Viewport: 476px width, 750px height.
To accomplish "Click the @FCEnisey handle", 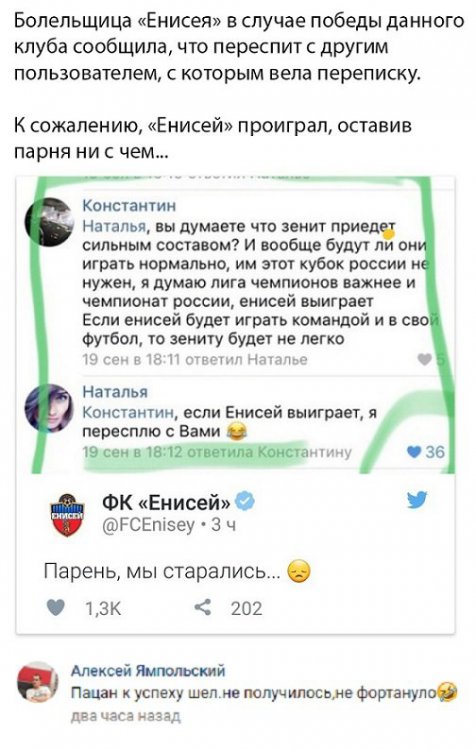I will coord(148,525).
